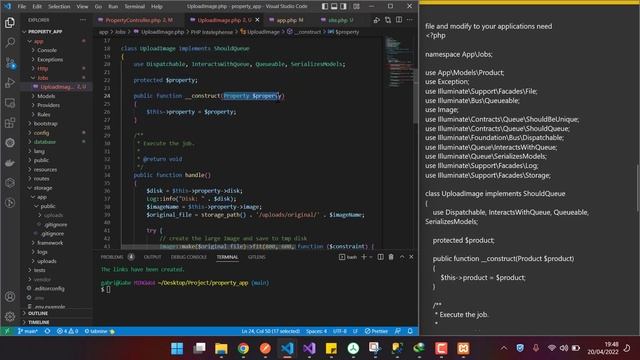Click the notifications bell in status bar
The height and width of the screenshot is (360, 640).
click(x=410, y=331)
